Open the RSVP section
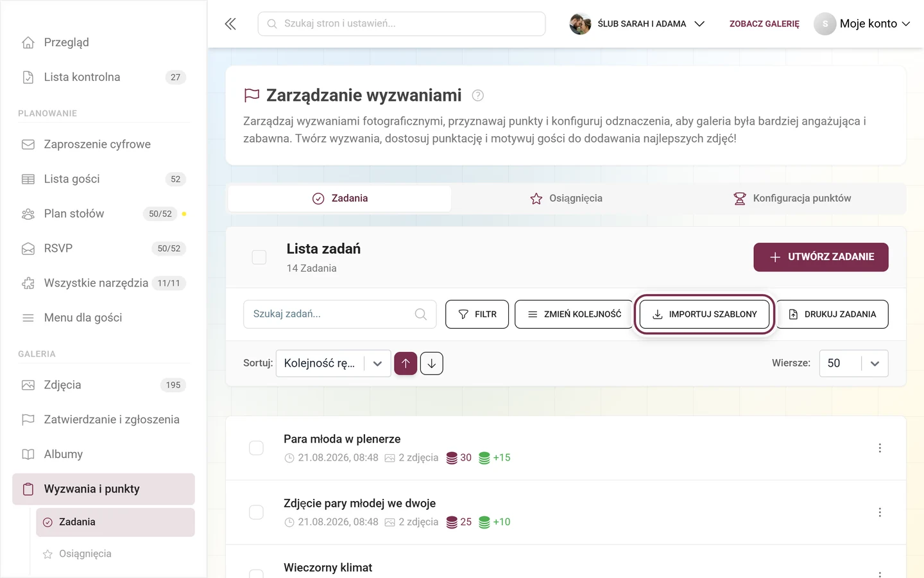Viewport: 924px width, 578px height. click(x=103, y=249)
